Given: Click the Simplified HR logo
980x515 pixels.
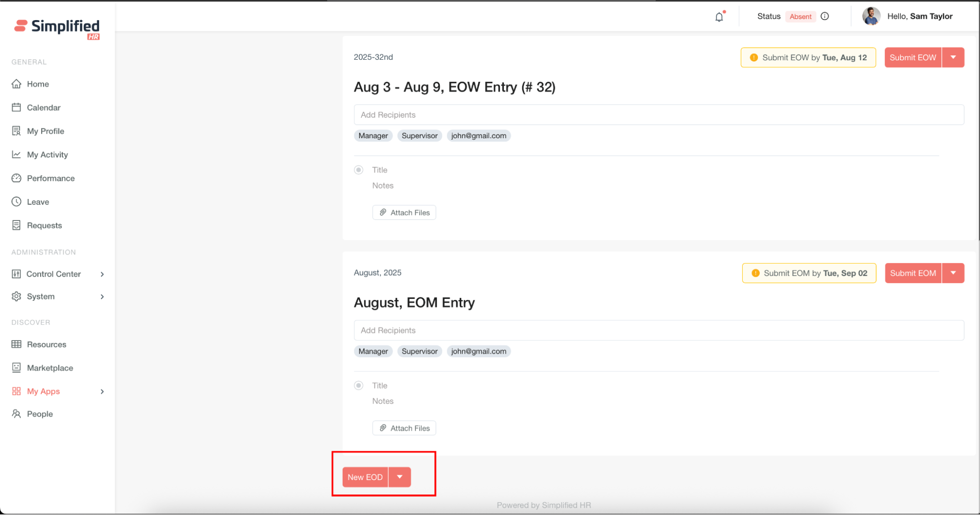Looking at the screenshot, I should click(57, 28).
